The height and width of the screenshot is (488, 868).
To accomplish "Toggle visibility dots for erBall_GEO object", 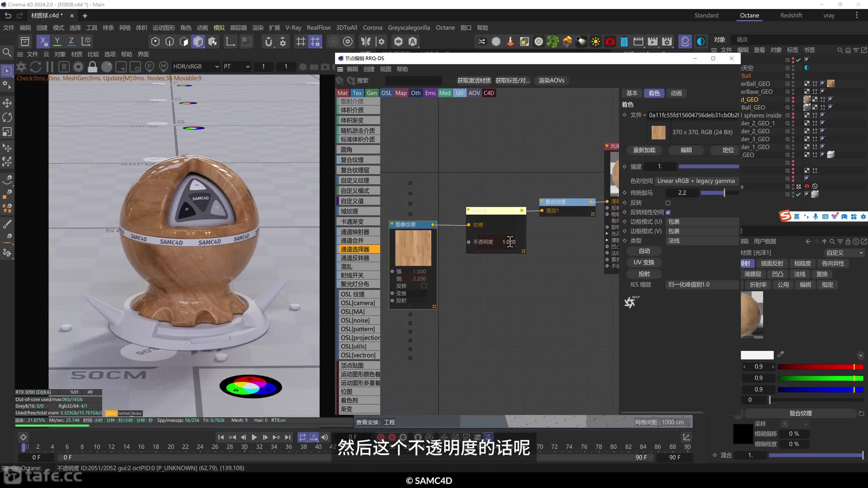I will click(x=793, y=84).
